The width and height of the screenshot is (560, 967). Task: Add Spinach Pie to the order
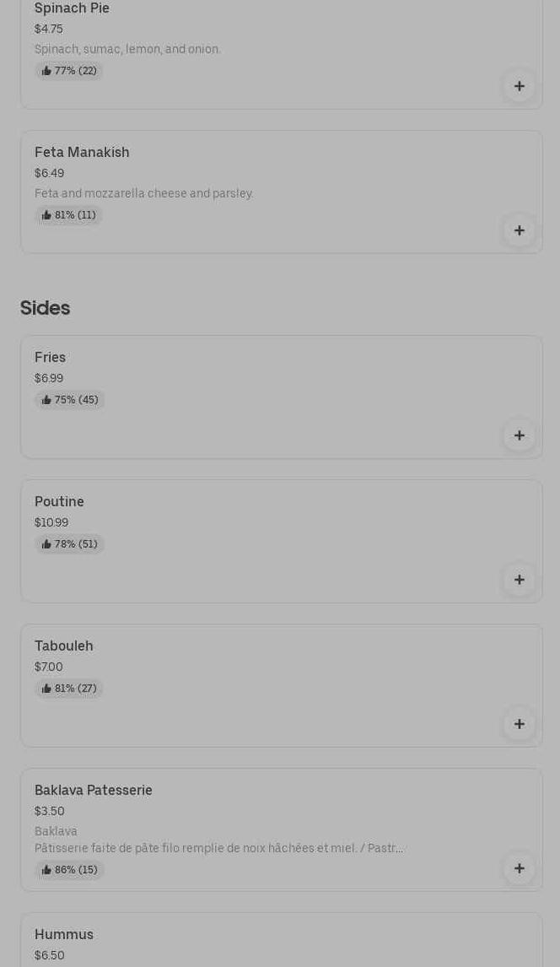tap(519, 86)
